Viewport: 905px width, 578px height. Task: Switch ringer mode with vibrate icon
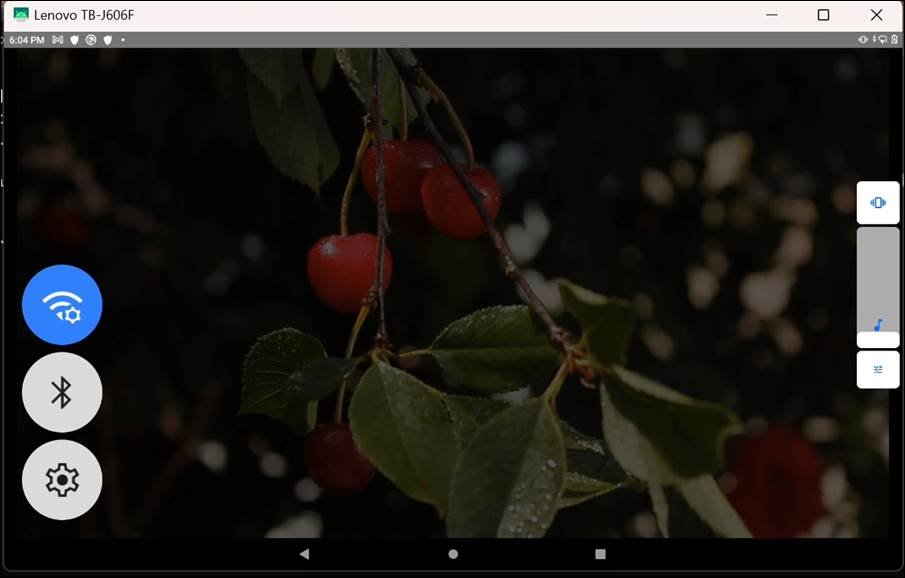878,203
